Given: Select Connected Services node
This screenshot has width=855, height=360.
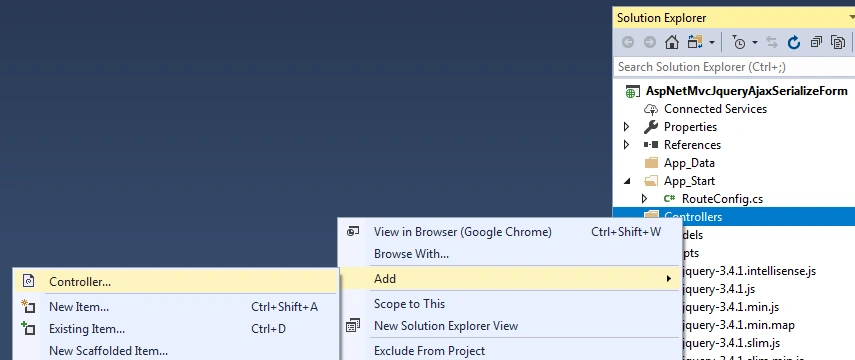Looking at the screenshot, I should click(715, 109).
